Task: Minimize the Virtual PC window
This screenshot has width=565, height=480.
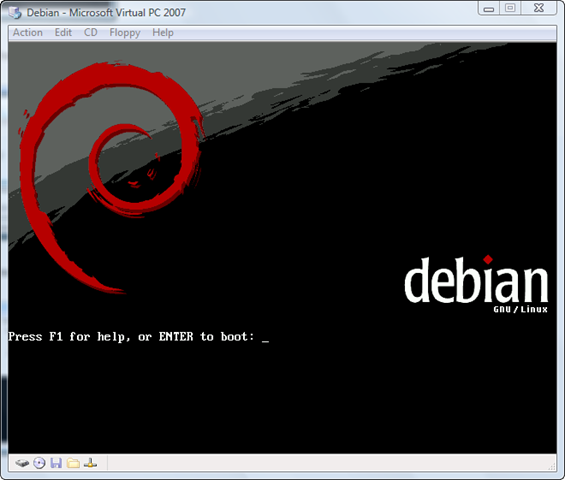Action: pos(489,8)
